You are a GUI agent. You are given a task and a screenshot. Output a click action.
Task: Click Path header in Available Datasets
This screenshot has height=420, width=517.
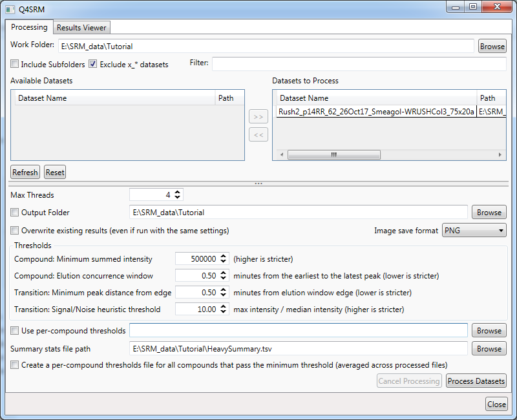pyautogui.click(x=229, y=98)
